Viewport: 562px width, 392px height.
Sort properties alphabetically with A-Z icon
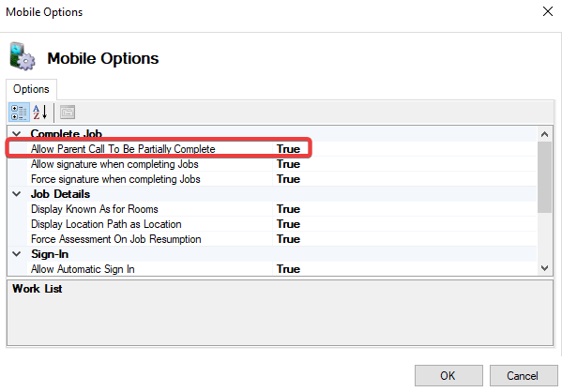click(x=40, y=113)
